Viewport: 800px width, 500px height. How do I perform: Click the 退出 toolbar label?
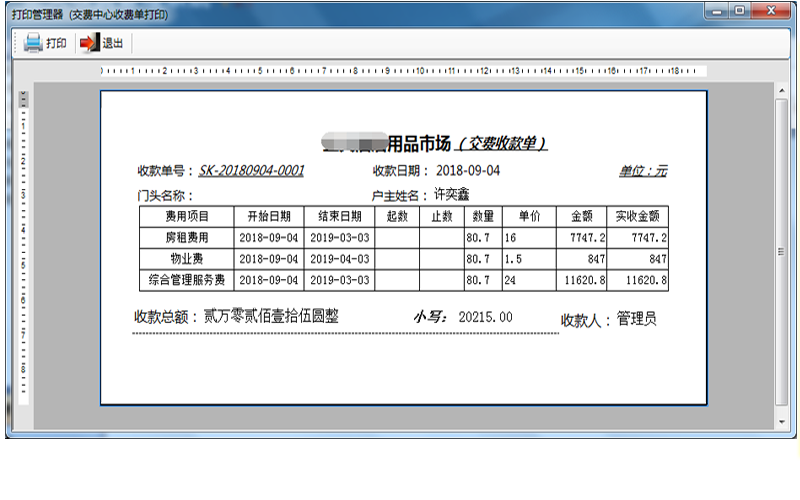click(112, 44)
